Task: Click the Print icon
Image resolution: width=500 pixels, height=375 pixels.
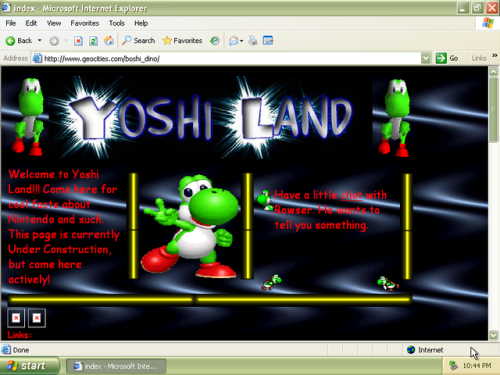Action: tap(253, 41)
